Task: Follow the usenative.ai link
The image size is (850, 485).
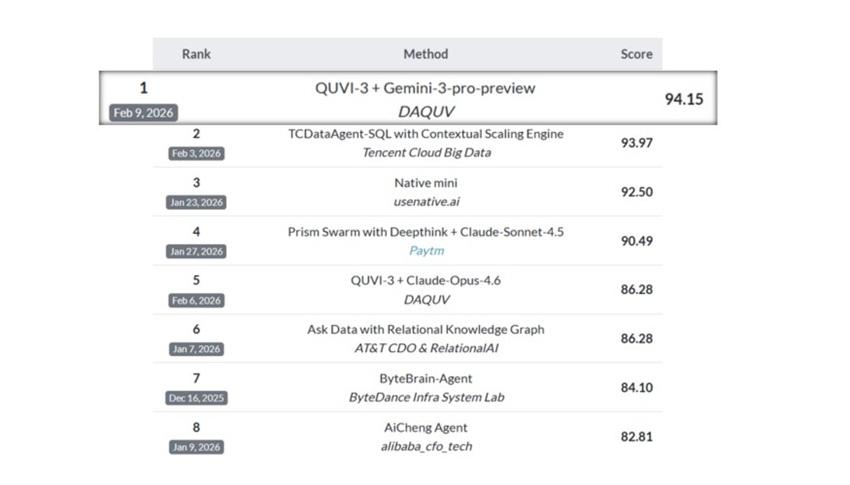Action: [425, 201]
